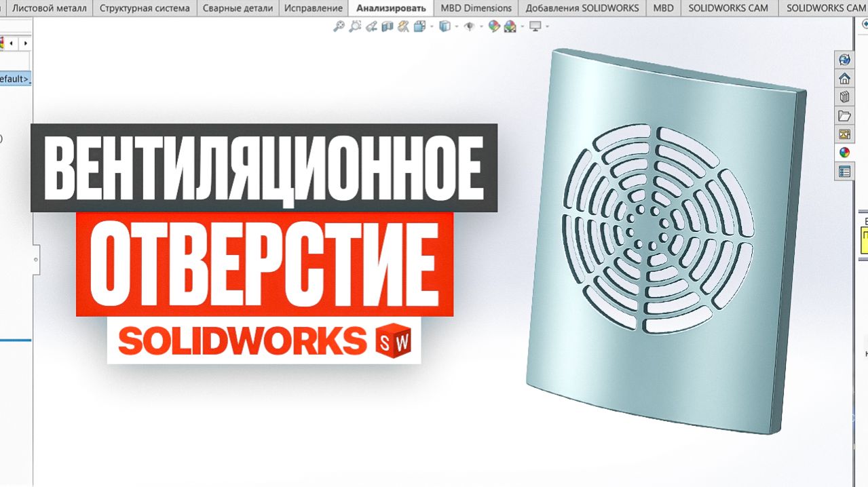868x487 pixels.
Task: Open the Apply Scene dropdown arrow
Action: 522,27
